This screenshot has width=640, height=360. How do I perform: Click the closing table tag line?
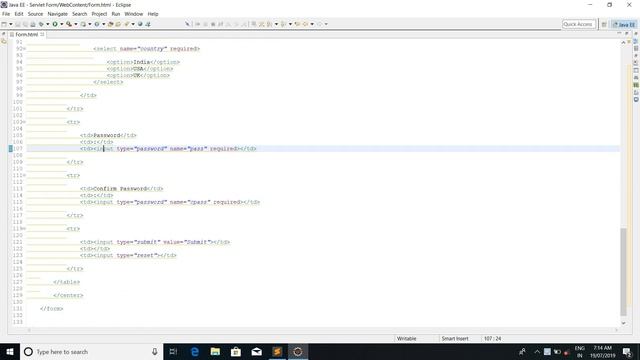[x=67, y=282]
